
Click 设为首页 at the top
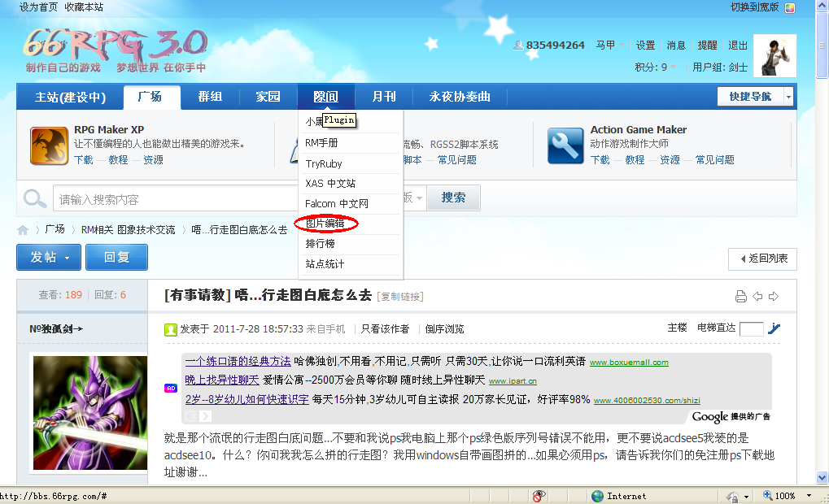pyautogui.click(x=38, y=7)
